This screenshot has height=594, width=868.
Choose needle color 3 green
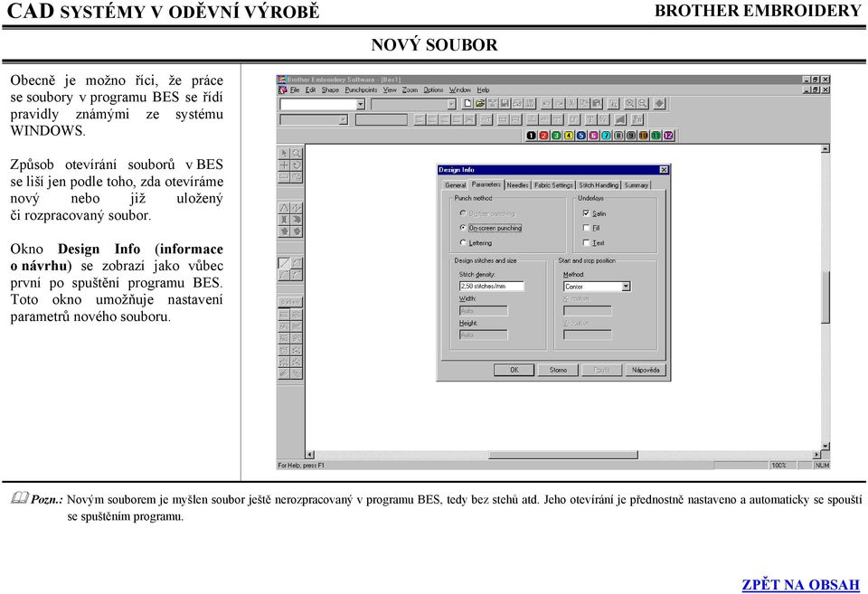point(556,136)
